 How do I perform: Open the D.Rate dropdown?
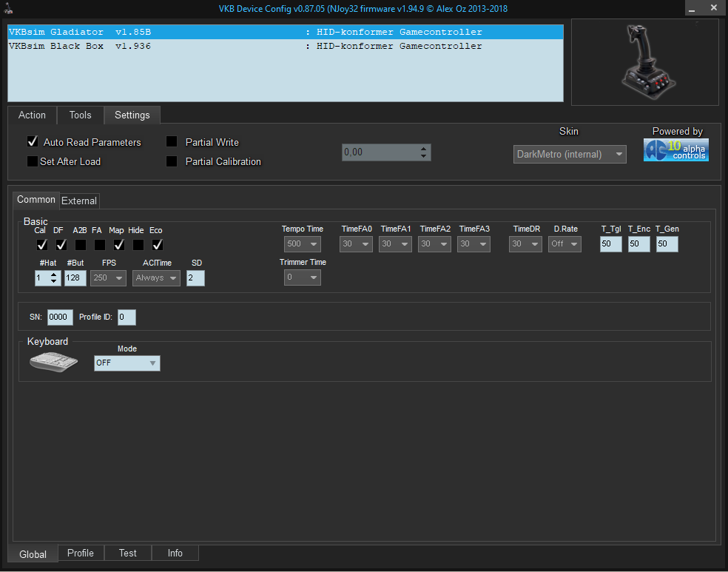[565, 244]
